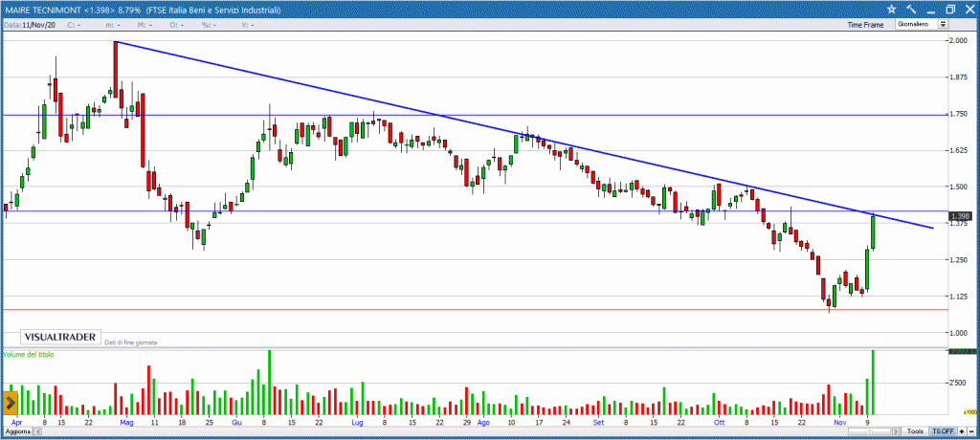Click the Data: 11/Nov/20 field
The width and height of the screenshot is (980, 440).
(x=31, y=25)
